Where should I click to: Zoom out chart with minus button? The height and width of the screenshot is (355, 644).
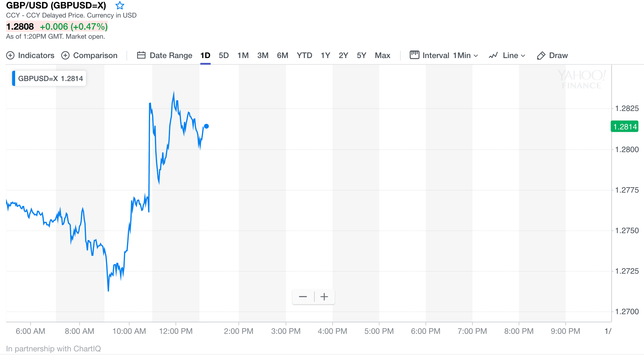point(303,297)
